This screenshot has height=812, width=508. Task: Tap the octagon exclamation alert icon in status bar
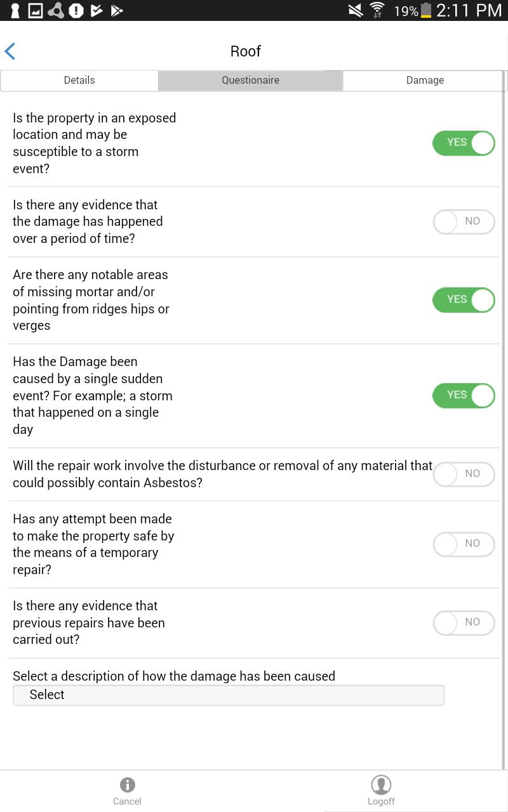pos(76,10)
